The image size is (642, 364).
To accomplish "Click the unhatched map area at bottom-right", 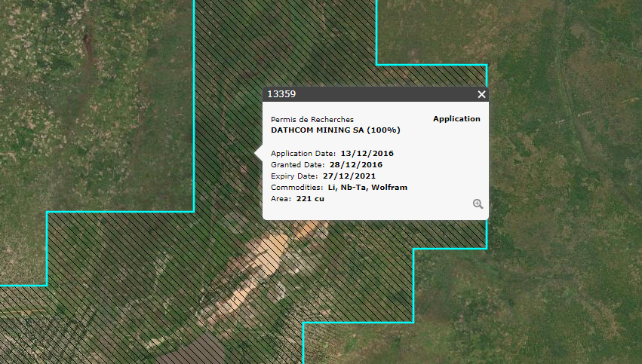I will [x=528, y=317].
